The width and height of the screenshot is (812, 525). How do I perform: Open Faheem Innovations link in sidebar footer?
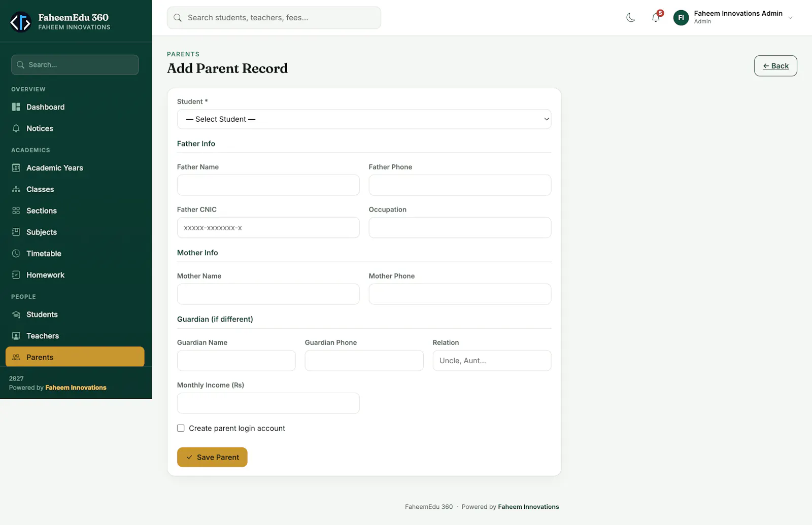click(x=76, y=388)
